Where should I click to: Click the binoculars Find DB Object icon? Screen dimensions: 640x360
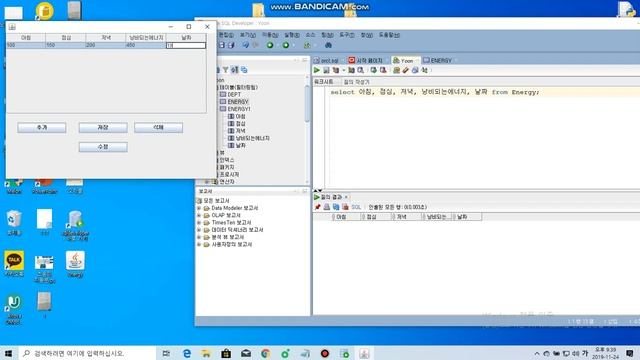[x=328, y=45]
